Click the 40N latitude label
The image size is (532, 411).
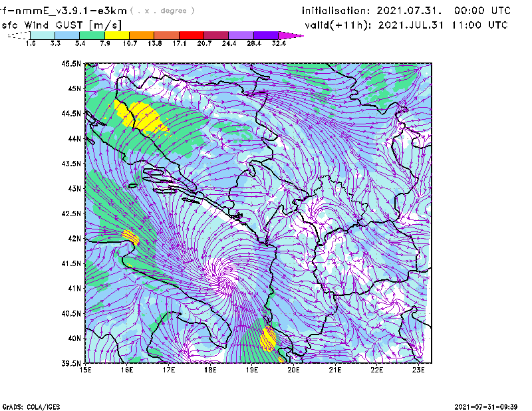click(x=74, y=339)
